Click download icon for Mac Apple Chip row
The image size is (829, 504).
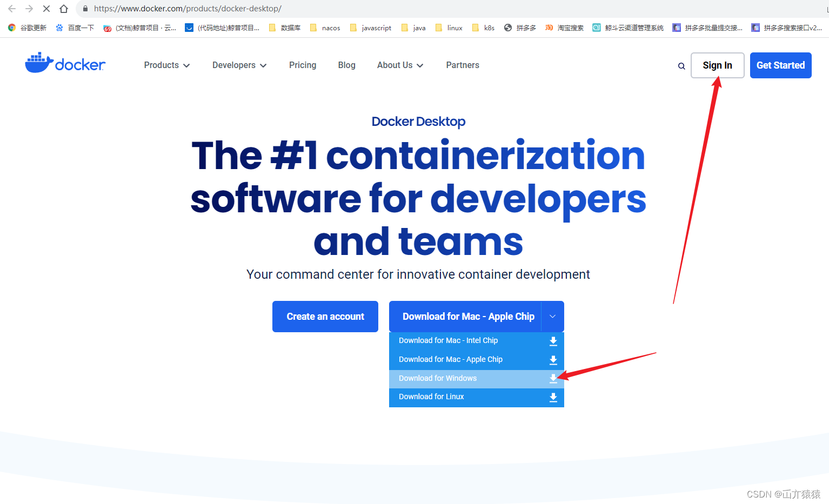[x=553, y=360]
